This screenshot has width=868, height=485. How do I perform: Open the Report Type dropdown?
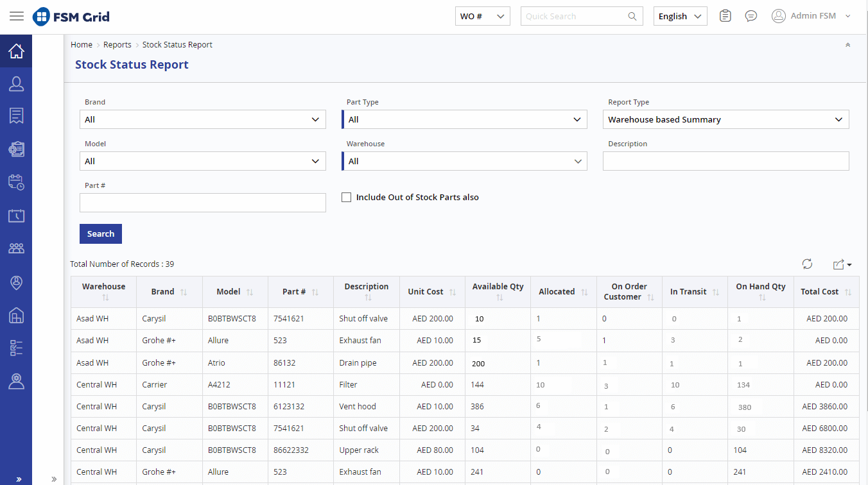coord(725,119)
